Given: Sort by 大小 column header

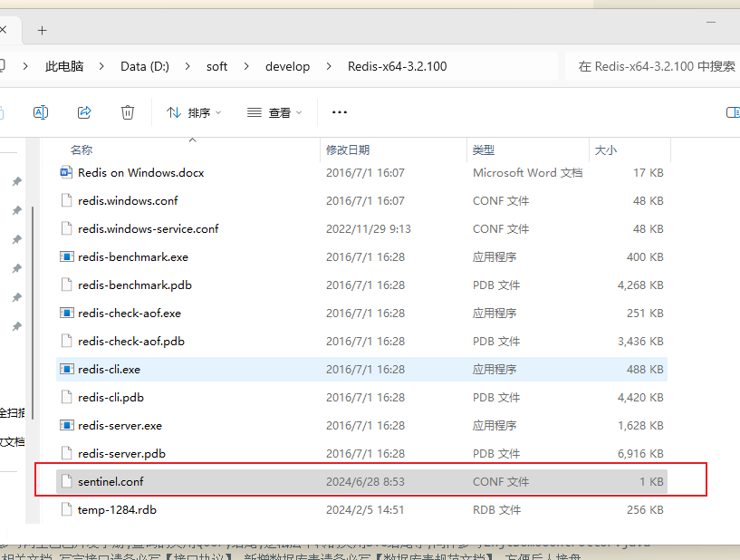Looking at the screenshot, I should coord(606,150).
